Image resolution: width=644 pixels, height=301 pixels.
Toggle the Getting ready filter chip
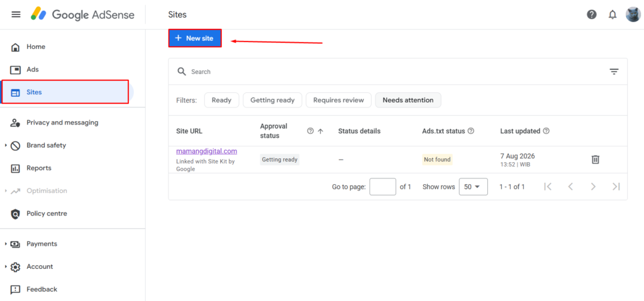coord(272,100)
